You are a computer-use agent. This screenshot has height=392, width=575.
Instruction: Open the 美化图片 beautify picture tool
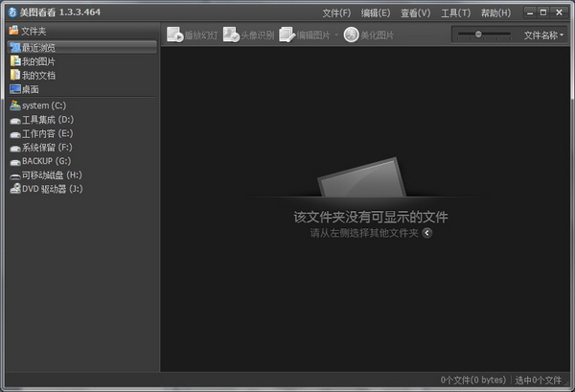[369, 35]
